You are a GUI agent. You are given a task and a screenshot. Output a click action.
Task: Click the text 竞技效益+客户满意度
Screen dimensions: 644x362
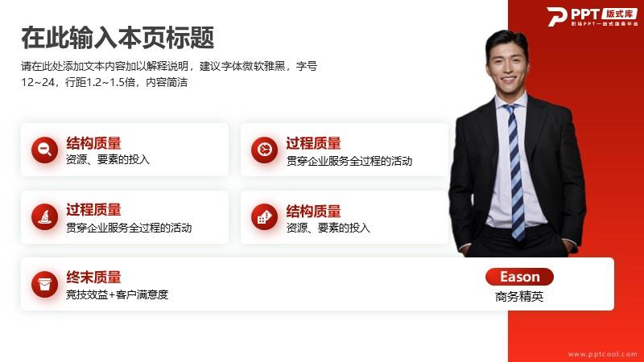pyautogui.click(x=117, y=294)
